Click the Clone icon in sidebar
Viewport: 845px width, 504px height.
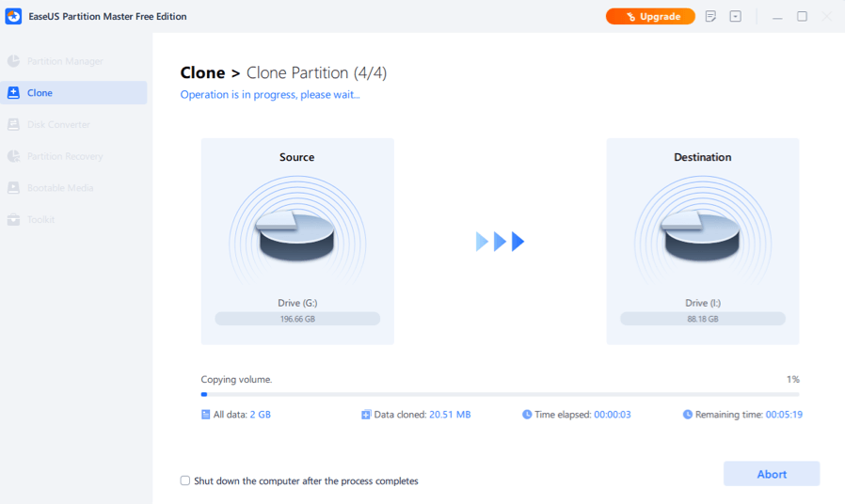pos(13,93)
